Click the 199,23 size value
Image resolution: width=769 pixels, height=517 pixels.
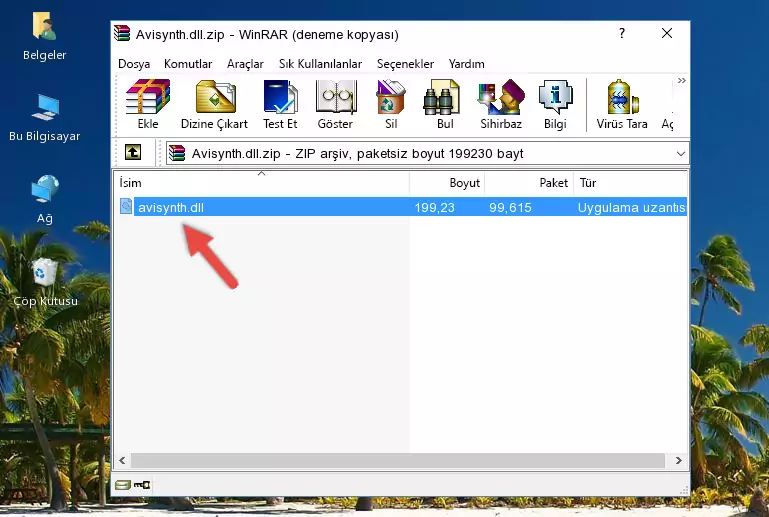(435, 207)
